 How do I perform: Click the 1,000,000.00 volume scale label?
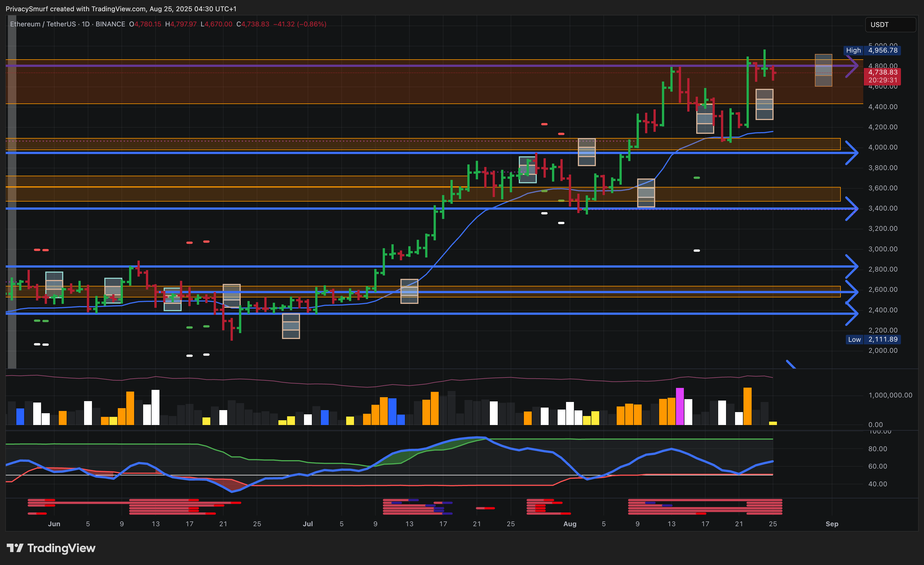tap(890, 395)
